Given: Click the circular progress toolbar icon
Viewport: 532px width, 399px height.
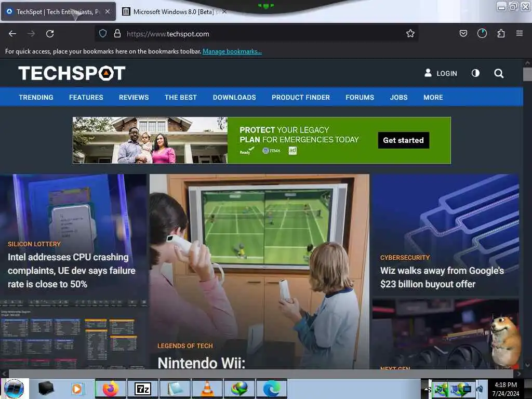Looking at the screenshot, I should coord(482,33).
